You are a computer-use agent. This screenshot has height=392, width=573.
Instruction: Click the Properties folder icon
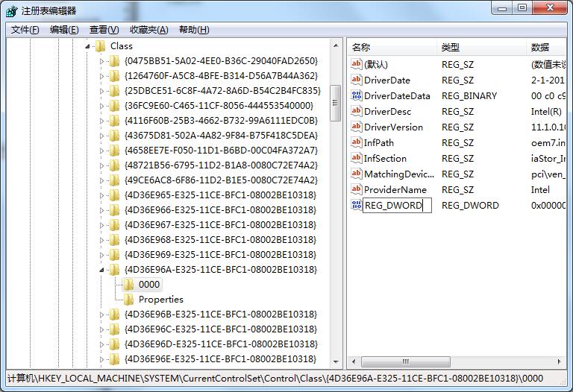(x=129, y=299)
